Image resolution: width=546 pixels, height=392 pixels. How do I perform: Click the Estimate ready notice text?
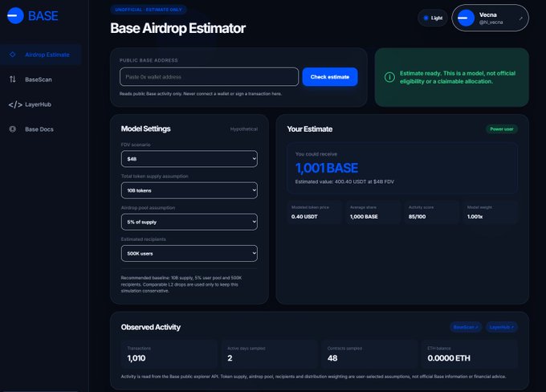[458, 77]
